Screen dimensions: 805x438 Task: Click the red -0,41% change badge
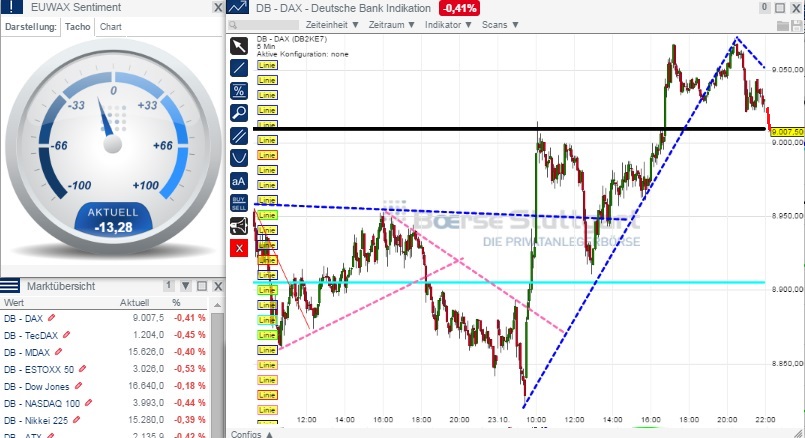[459, 8]
